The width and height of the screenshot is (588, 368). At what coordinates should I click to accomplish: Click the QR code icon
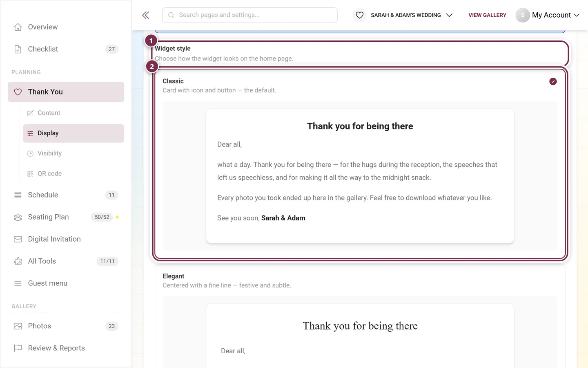point(30,174)
